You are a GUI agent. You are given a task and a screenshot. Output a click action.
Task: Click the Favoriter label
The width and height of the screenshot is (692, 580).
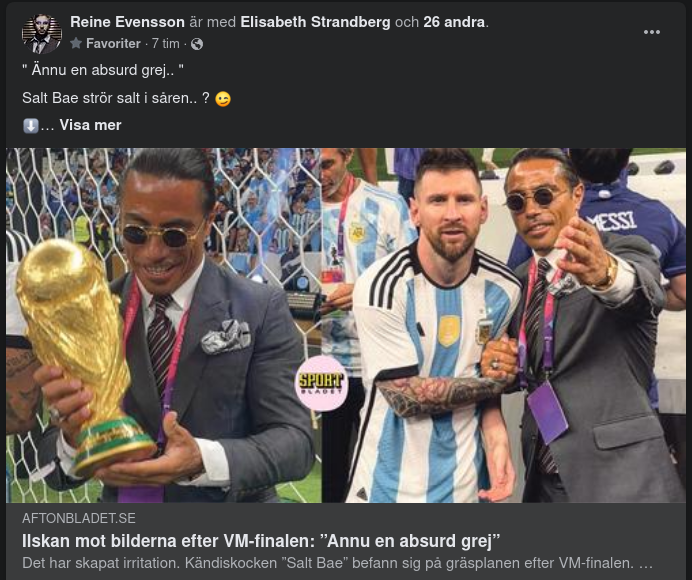[x=113, y=43]
